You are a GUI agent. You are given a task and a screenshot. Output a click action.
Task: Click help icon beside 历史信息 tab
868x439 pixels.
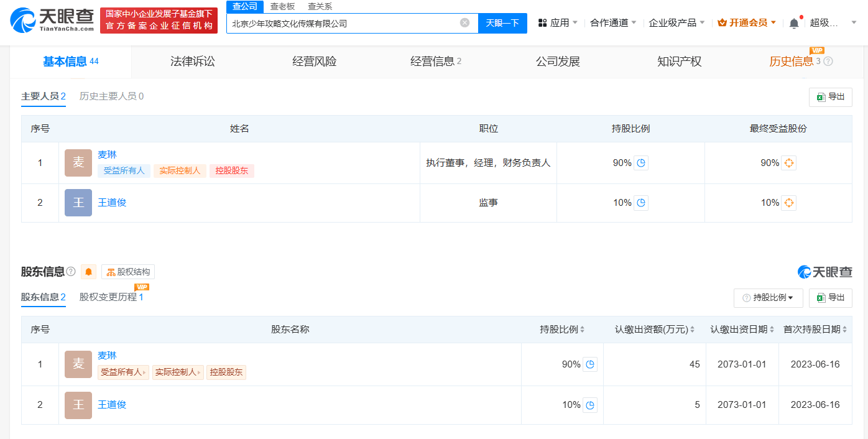point(828,62)
